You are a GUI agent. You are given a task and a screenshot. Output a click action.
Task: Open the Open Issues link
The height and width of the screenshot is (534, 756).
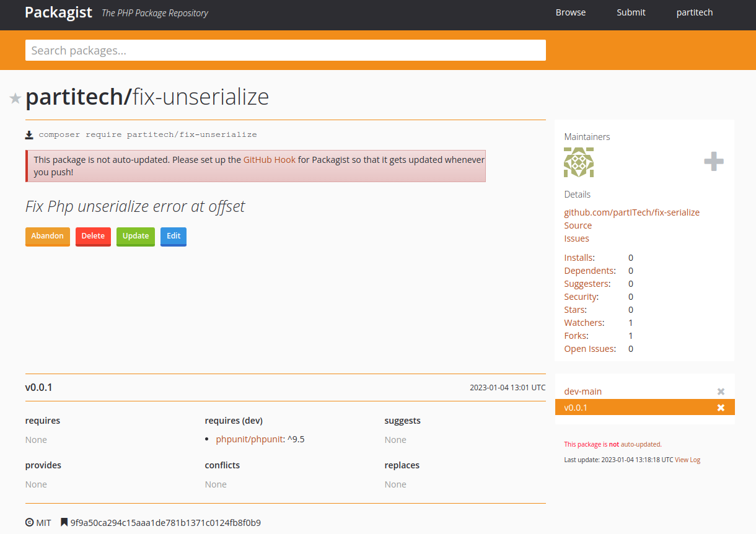coord(589,349)
